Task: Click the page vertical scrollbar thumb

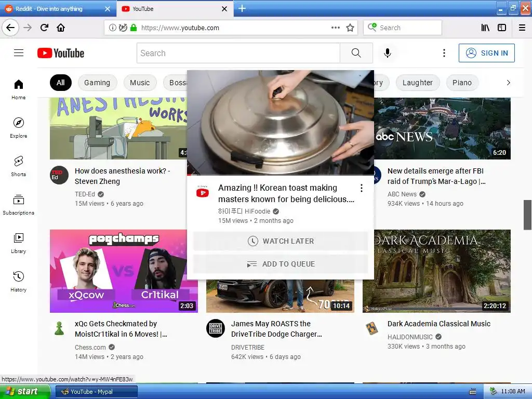Action: (527, 215)
